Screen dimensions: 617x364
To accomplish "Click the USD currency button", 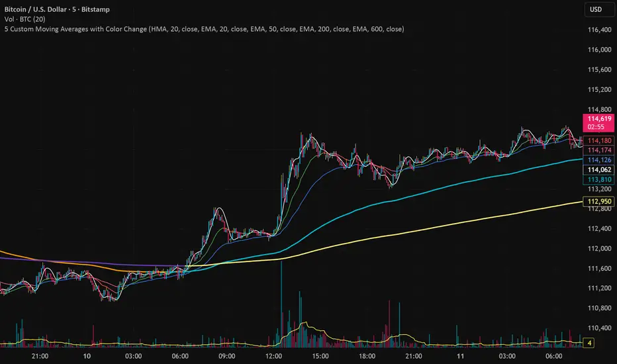I will click(x=599, y=9).
